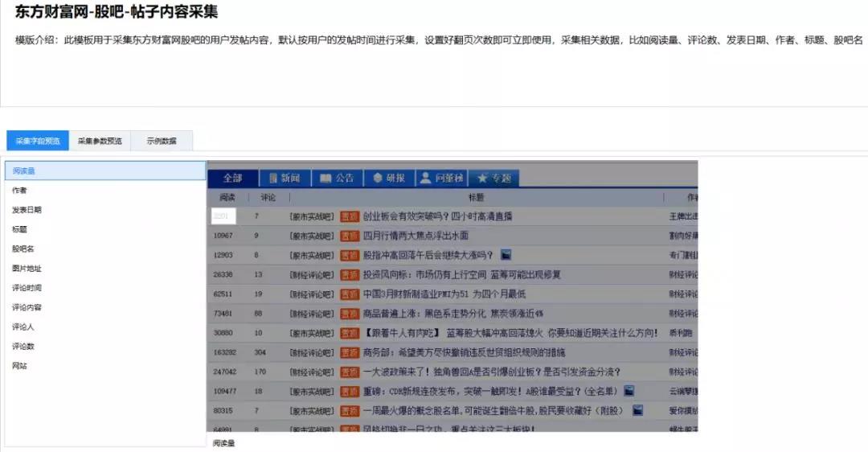Select the 股吧名 field in the list
This screenshot has height=452, width=868.
point(105,249)
